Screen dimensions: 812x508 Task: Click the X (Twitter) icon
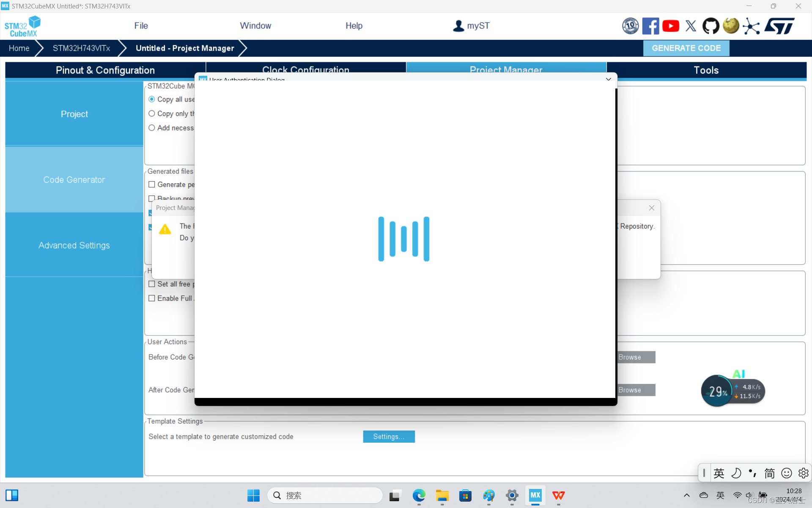(x=691, y=26)
